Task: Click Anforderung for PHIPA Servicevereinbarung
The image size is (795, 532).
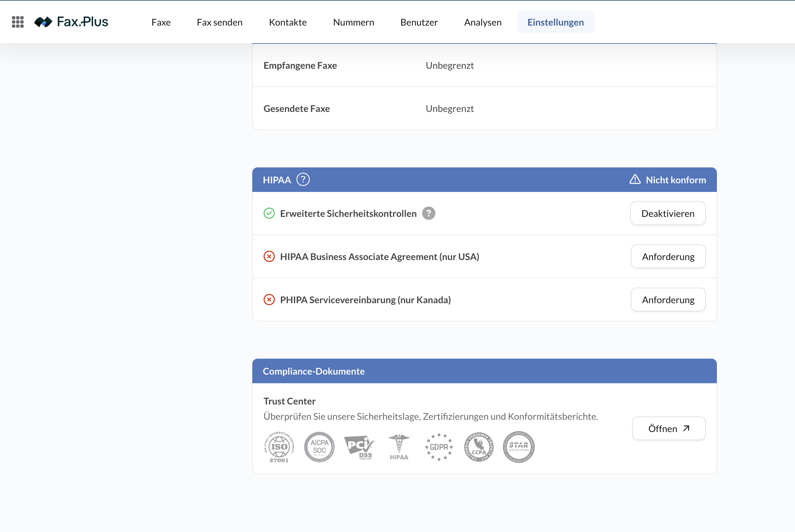Action: (x=668, y=300)
